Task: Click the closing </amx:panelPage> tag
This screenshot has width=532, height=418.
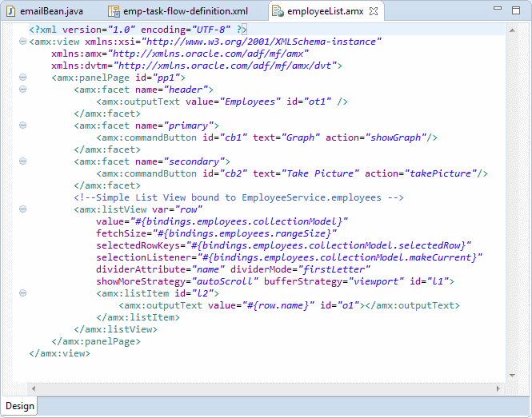Action: pos(96,341)
